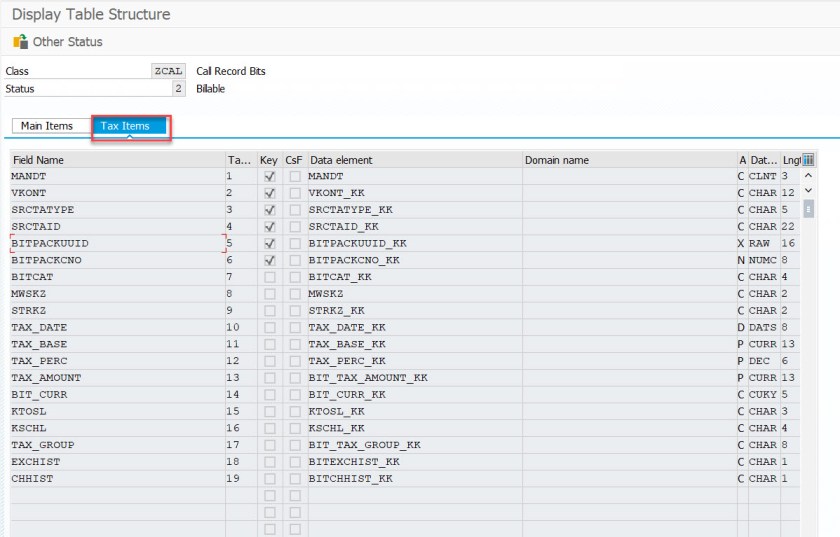This screenshot has height=537, width=840.
Task: Select field name BITPACKCNO cell
Action: coord(117,260)
